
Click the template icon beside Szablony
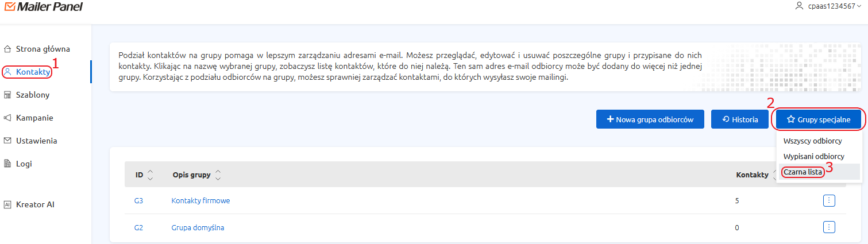[7, 95]
